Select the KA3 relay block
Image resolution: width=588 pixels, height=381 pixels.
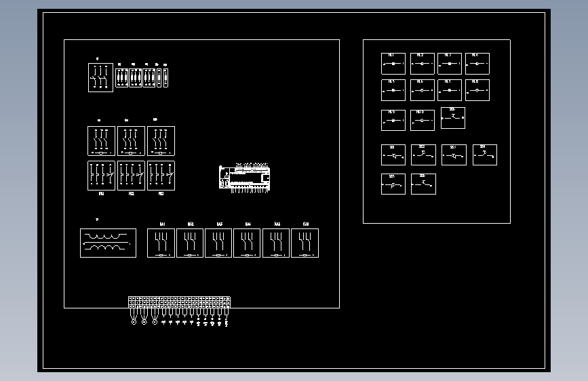tap(218, 243)
